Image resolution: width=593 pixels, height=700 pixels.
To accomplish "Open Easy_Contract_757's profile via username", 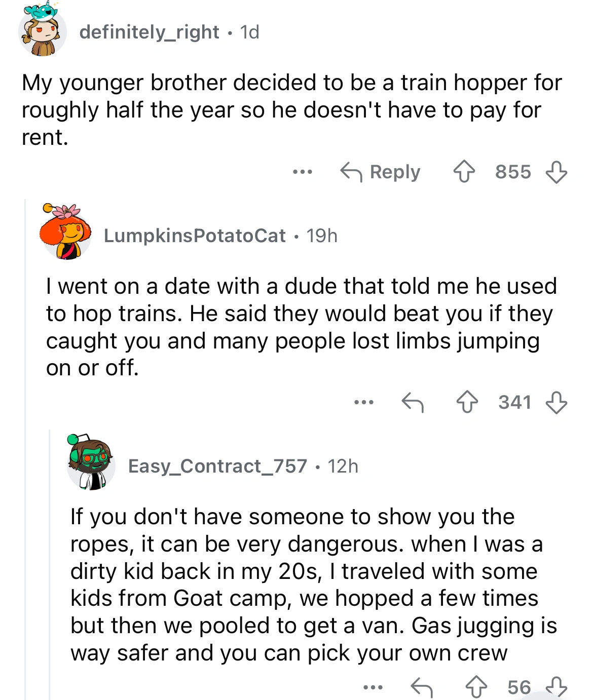I will [x=217, y=466].
